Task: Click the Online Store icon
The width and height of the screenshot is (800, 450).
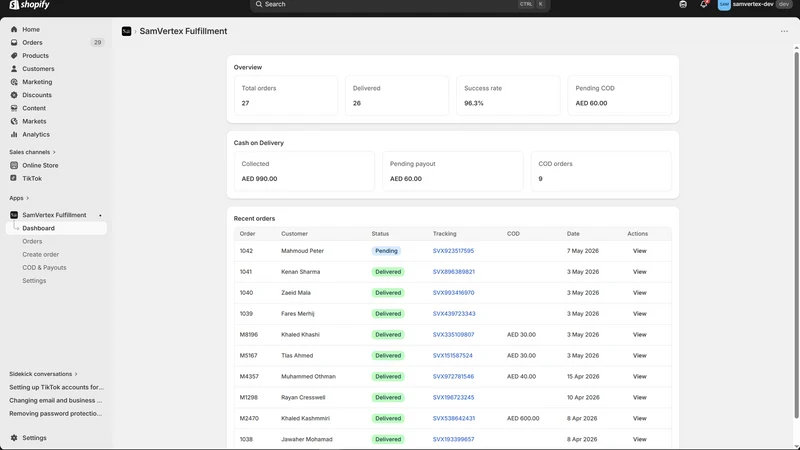Action: click(x=14, y=165)
